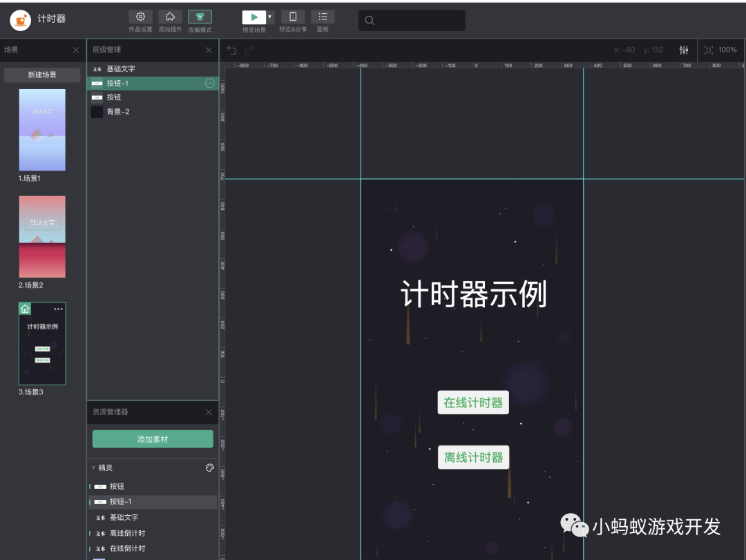This screenshot has width=746, height=560.
Task: Select 按钮 sprite in 资源管理器
Action: click(153, 486)
